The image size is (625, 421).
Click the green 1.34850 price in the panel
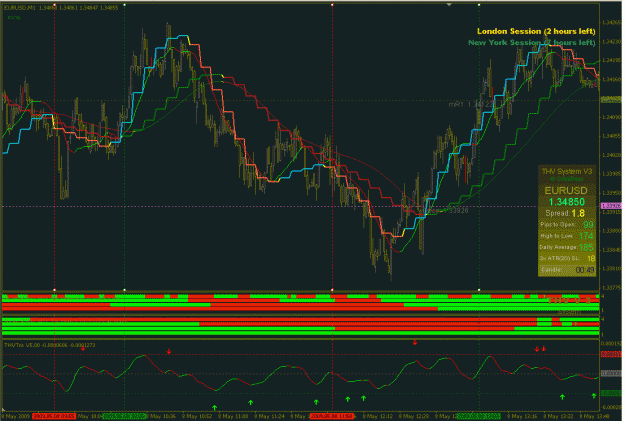click(566, 202)
